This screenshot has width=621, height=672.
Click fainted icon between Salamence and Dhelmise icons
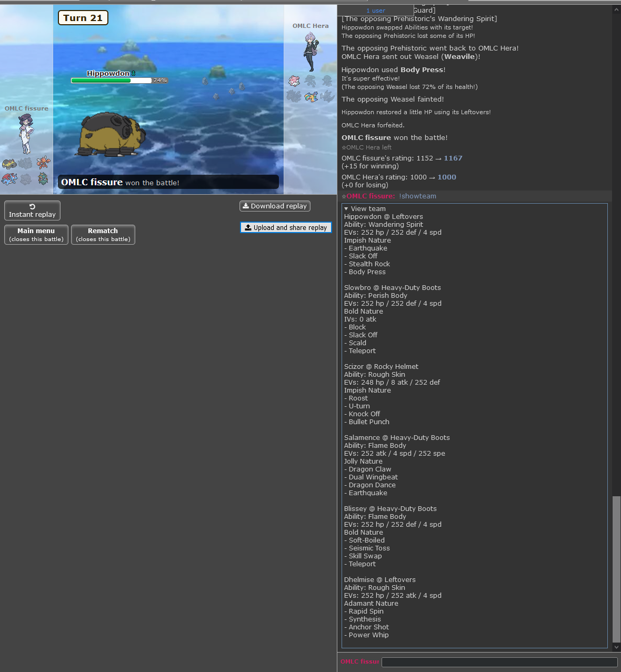26,179
